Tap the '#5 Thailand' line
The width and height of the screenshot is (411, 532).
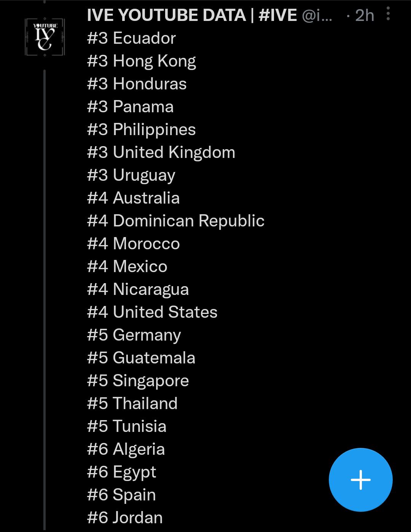[x=132, y=403]
